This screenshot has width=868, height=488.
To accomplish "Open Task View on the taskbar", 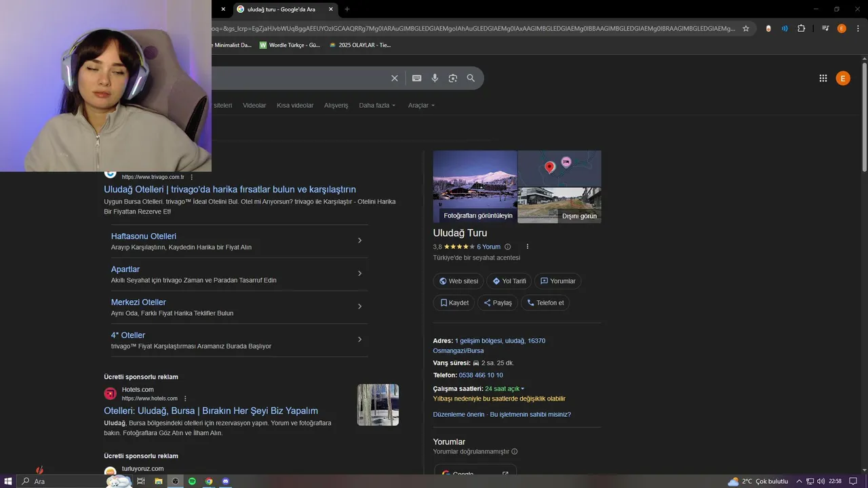I will (141, 481).
